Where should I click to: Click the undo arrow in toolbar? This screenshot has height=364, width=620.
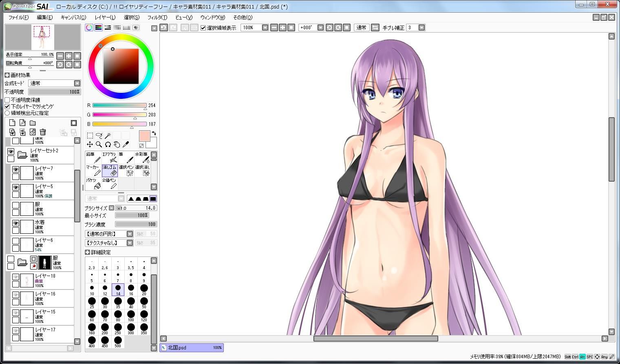click(x=163, y=28)
